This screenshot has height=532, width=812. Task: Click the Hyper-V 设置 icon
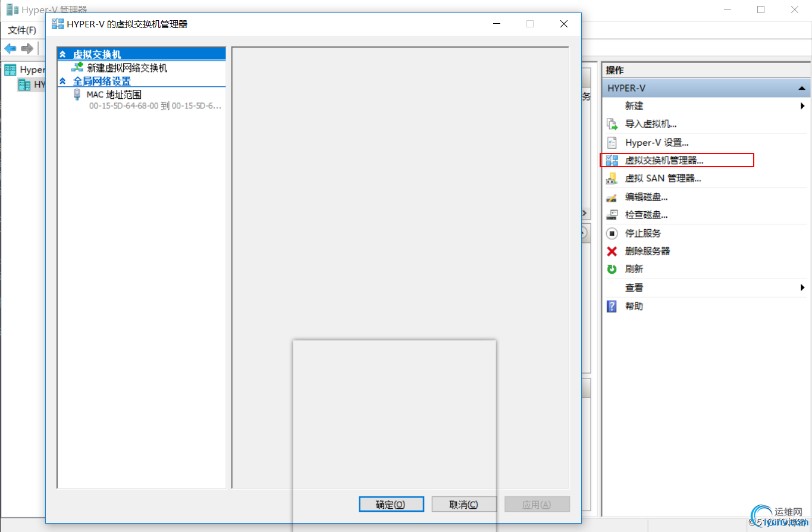(612, 142)
